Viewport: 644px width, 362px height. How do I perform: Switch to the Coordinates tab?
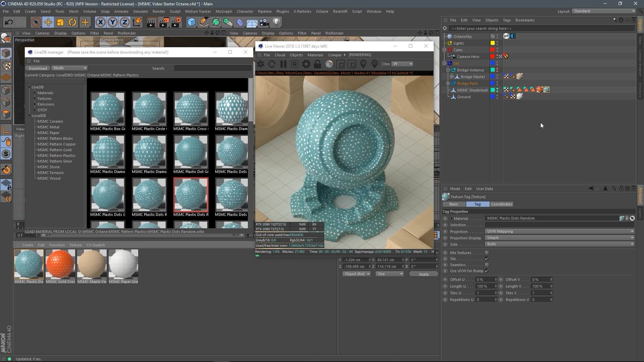pyautogui.click(x=501, y=204)
